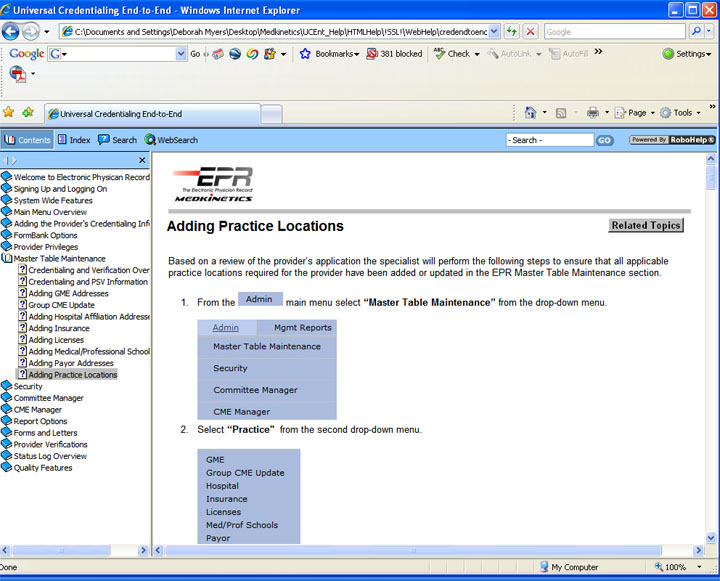Click the Adobe PDF converter icon
This screenshot has height=581, width=720.
[x=18, y=74]
